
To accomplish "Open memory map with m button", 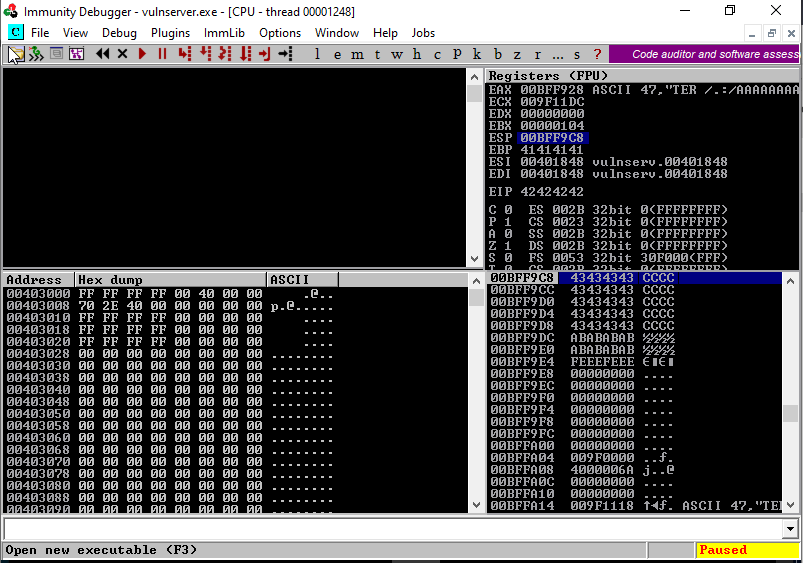I will [357, 54].
